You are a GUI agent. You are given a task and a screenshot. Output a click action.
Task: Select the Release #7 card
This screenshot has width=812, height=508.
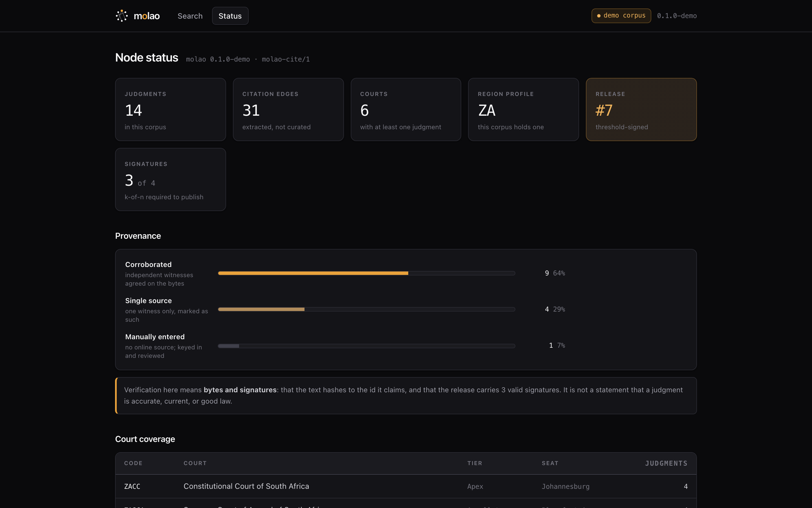click(x=641, y=110)
